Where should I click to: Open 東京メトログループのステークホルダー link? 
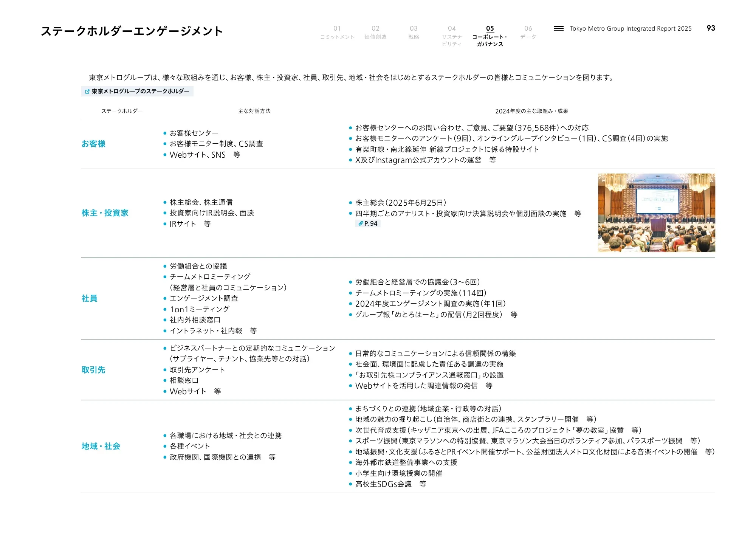[x=137, y=91]
